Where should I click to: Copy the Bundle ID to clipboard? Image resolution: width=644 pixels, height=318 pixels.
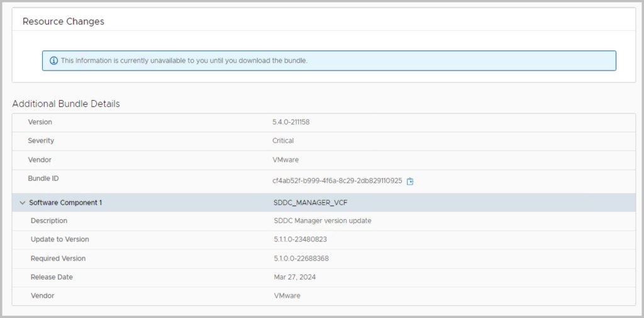point(410,181)
